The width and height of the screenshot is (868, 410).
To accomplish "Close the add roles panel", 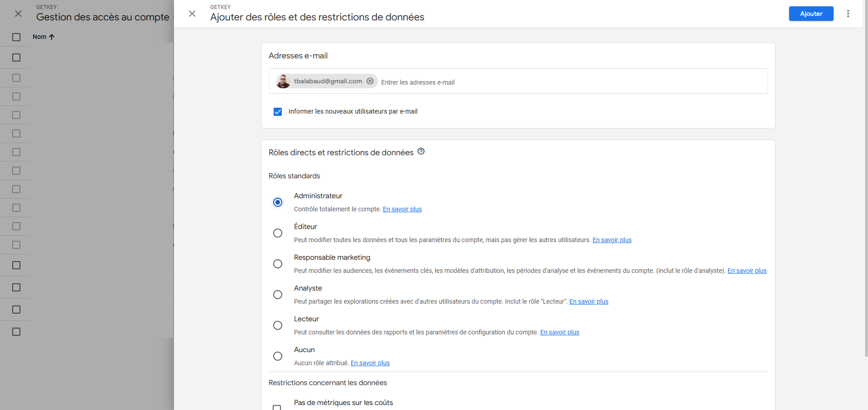I will (x=192, y=14).
